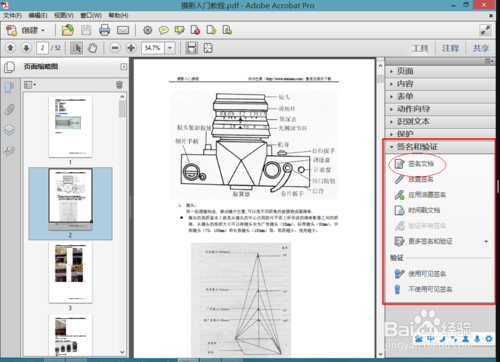The height and width of the screenshot is (362, 500).
Task: Print the document with the printer icon
Action: (105, 30)
